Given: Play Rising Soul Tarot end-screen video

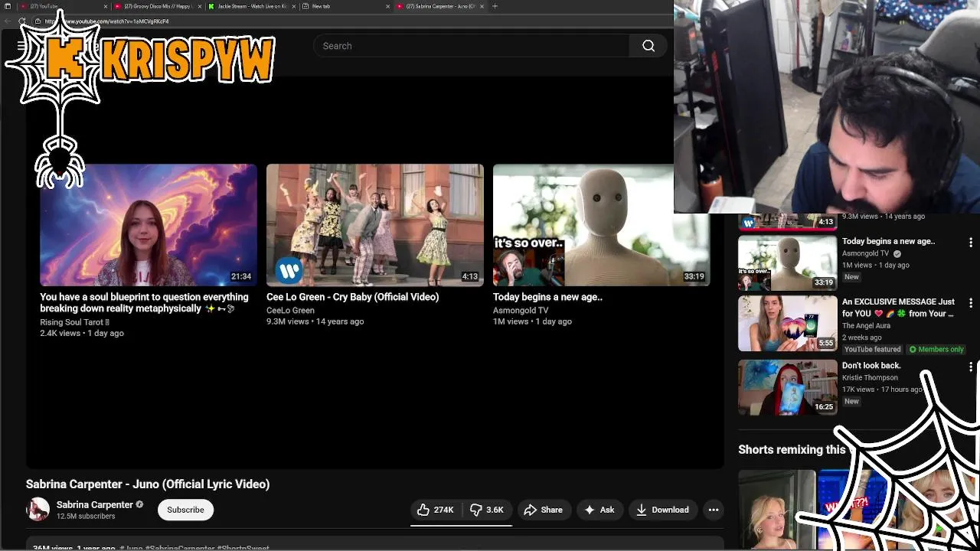Looking at the screenshot, I should [149, 225].
